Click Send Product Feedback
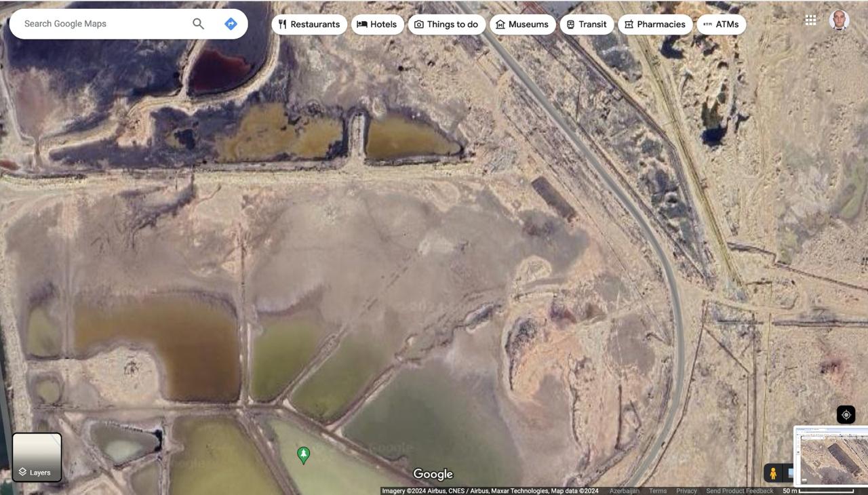The height and width of the screenshot is (495, 868). click(x=739, y=491)
